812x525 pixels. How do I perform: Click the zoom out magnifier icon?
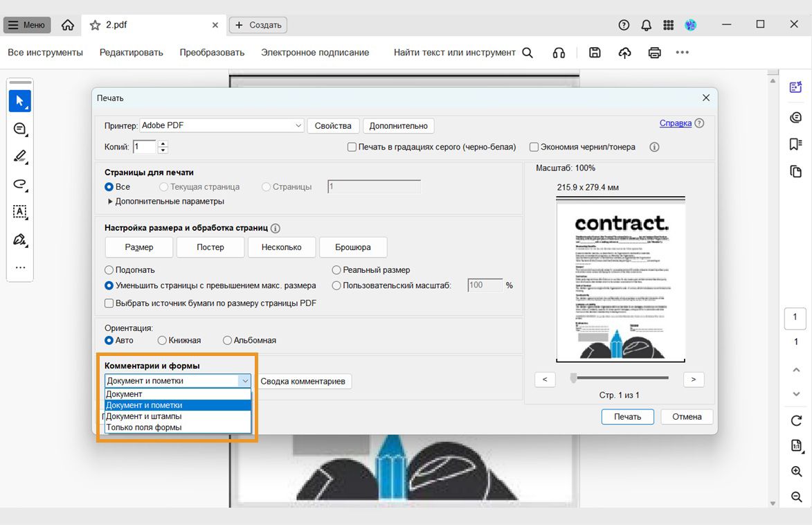[x=797, y=497]
